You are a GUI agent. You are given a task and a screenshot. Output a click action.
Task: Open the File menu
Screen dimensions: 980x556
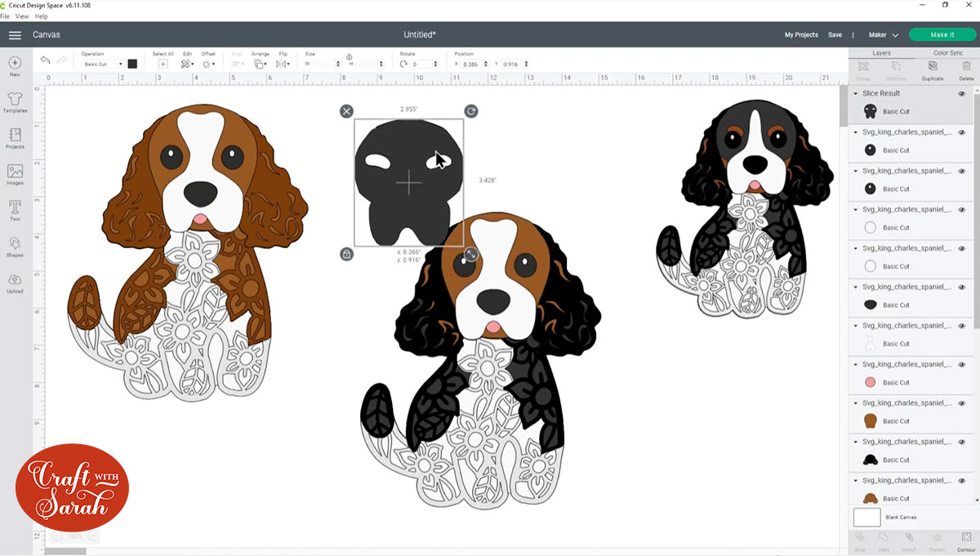point(5,16)
